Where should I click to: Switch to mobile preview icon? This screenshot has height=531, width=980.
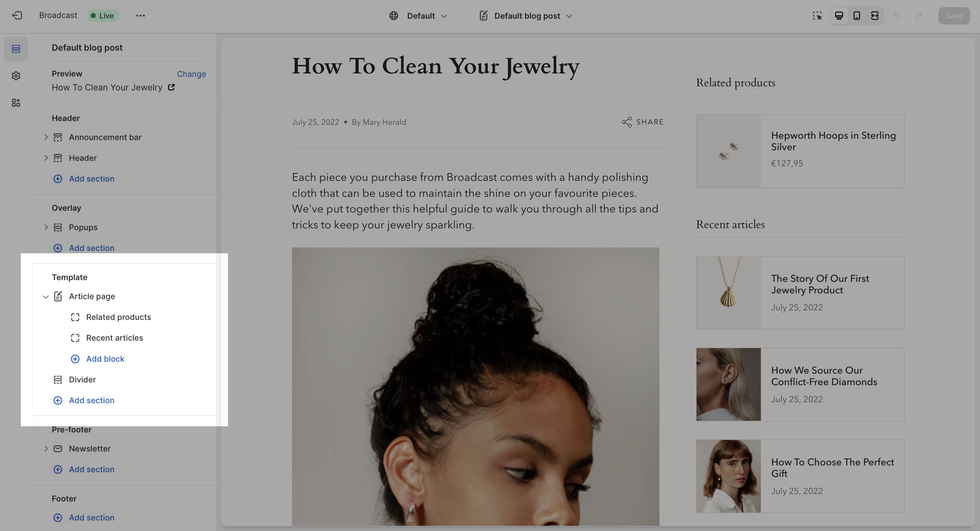857,16
